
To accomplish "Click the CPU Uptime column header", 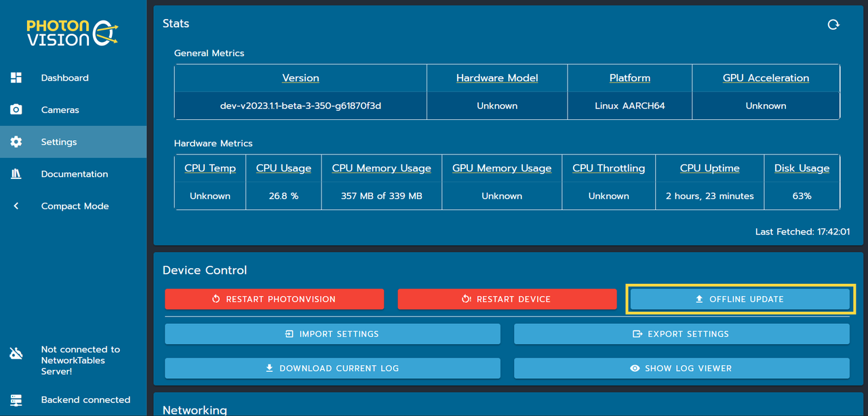I will (x=710, y=168).
